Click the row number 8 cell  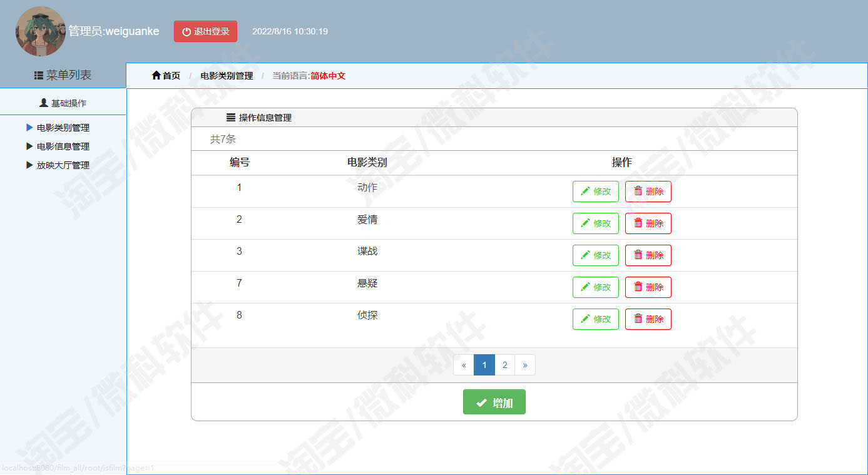coord(239,315)
